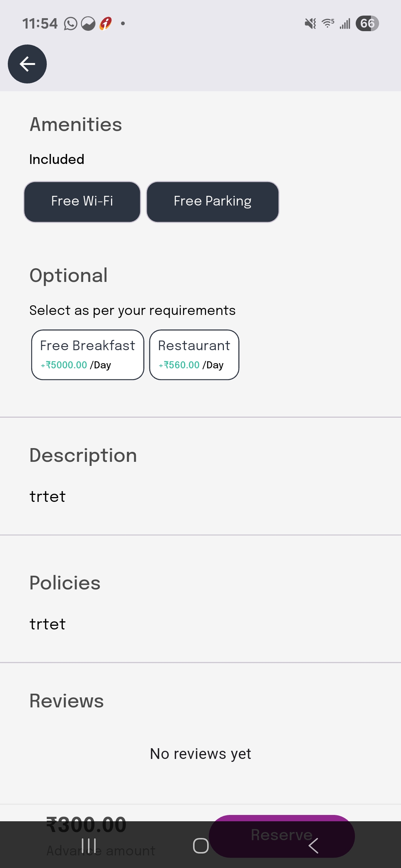
Task: Tap the Free Parking included chip
Action: [212, 202]
